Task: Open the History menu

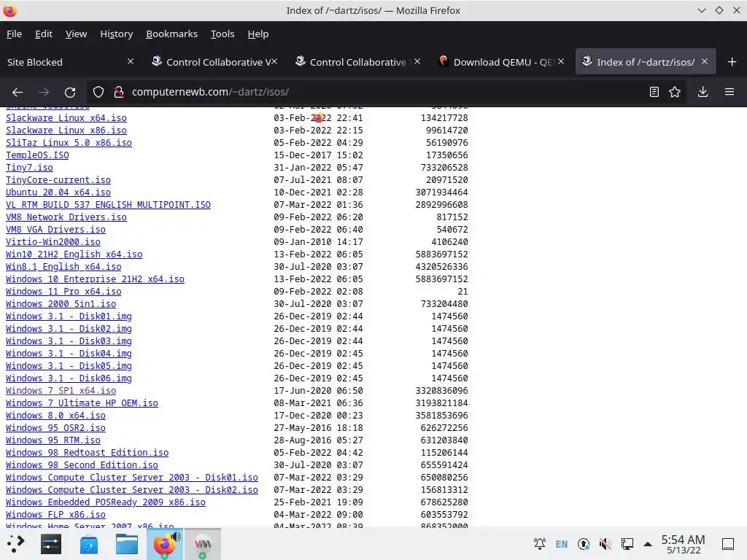Action: click(x=116, y=34)
